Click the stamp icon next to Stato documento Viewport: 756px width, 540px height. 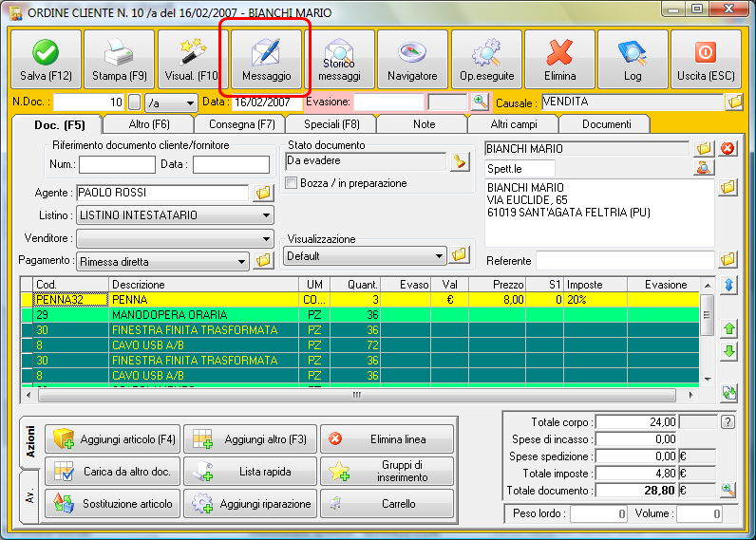460,161
